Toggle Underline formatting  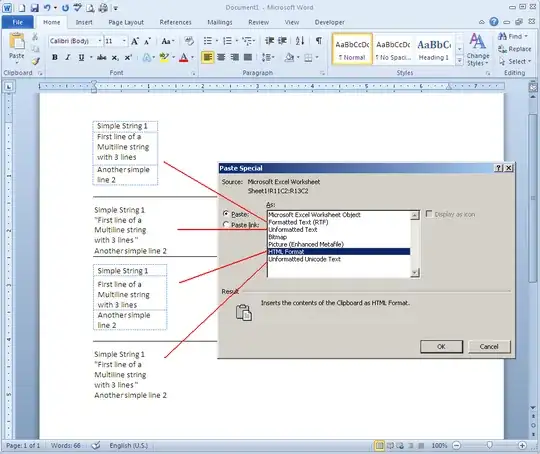[x=81, y=58]
